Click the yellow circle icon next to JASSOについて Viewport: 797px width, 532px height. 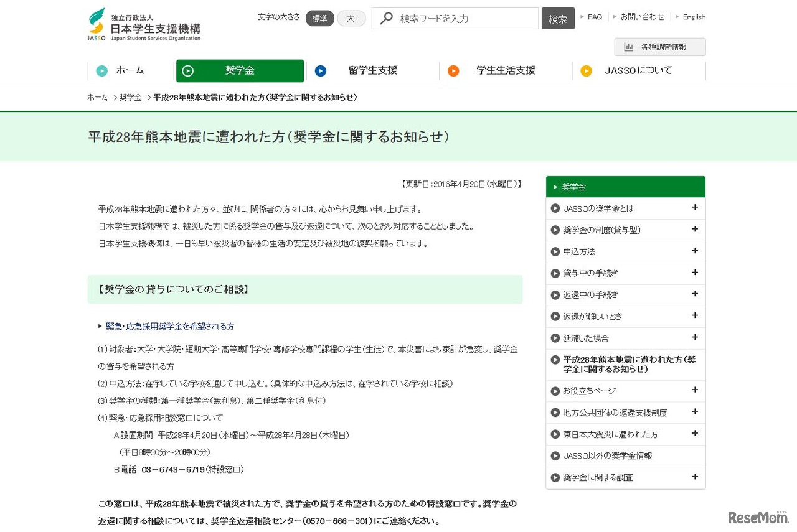587,71
